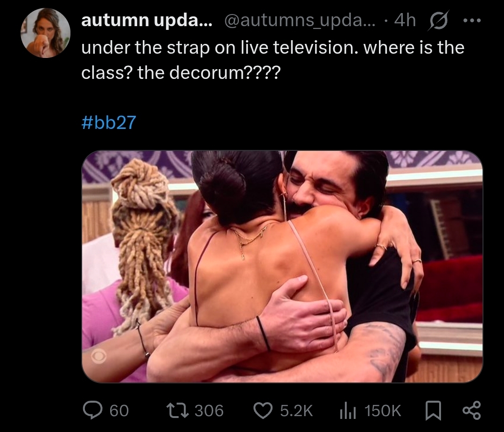Select the tweet text about decorum
This screenshot has height=432, width=504.
[273, 60]
